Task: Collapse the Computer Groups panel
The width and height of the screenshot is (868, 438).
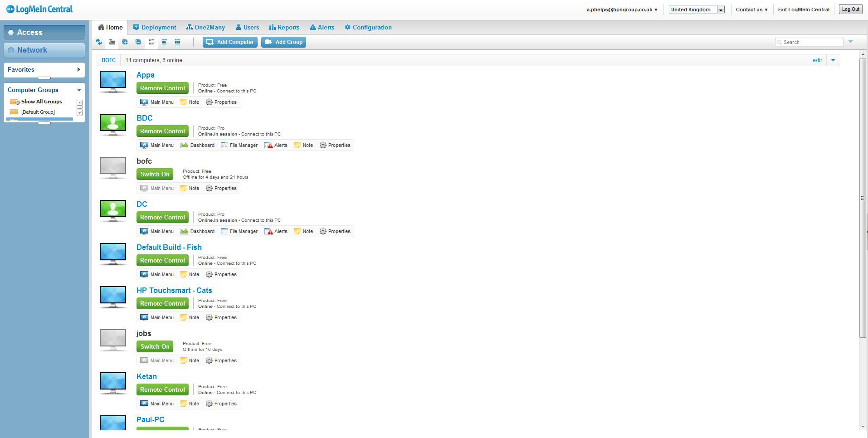Action: (79, 90)
